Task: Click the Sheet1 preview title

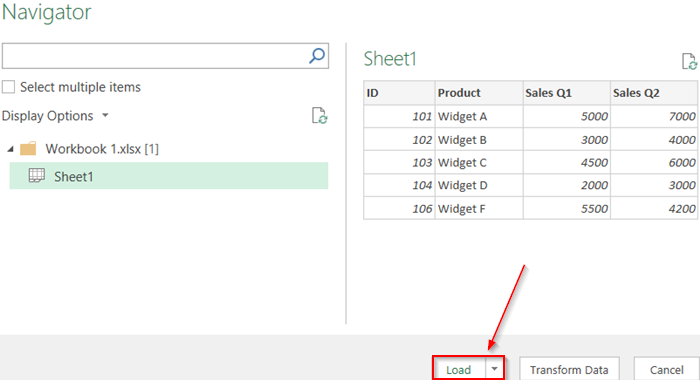Action: pos(390,59)
